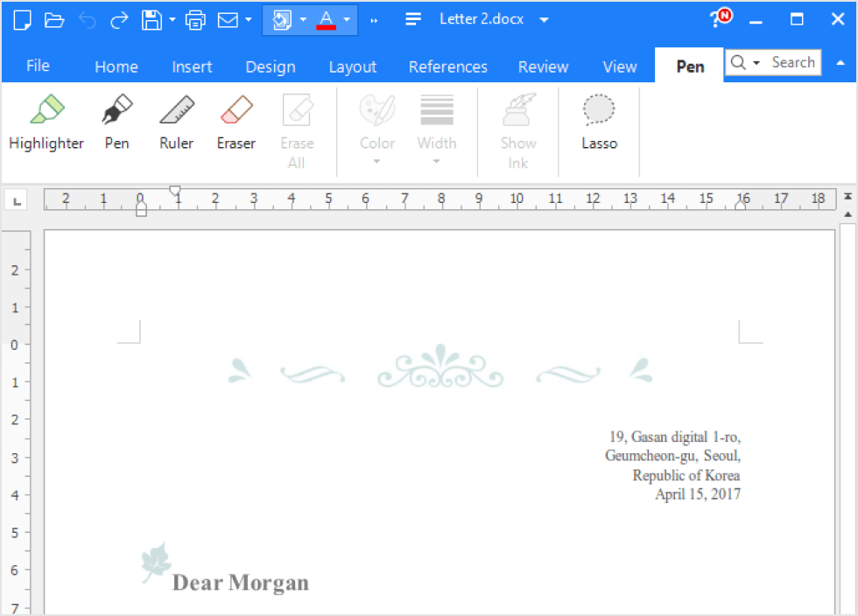Viewport: 858px width, 616px height.
Task: Click the new document icon
Action: (x=22, y=19)
